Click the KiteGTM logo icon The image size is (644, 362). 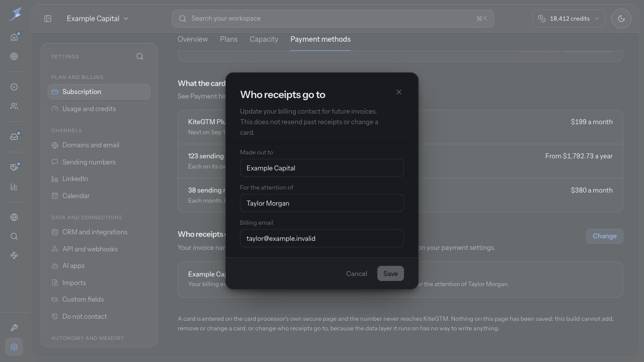[x=15, y=14]
